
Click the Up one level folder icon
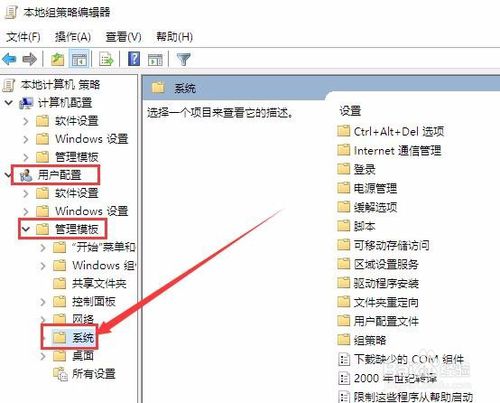coord(57,59)
